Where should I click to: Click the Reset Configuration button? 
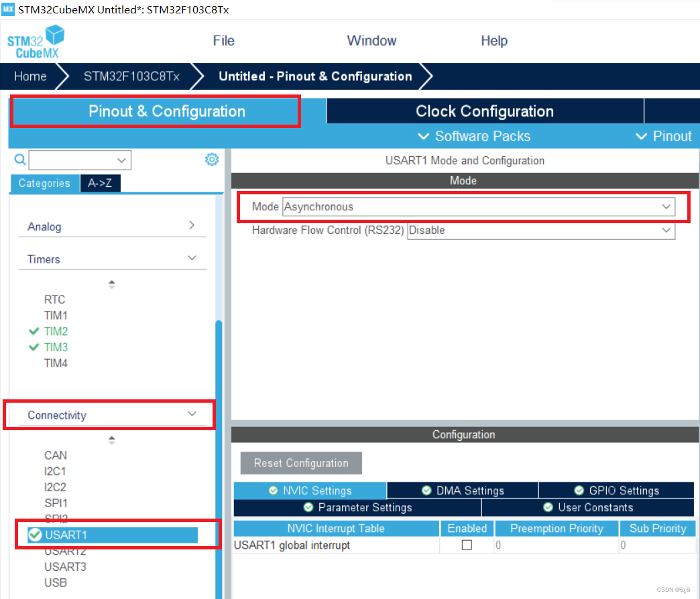301,463
